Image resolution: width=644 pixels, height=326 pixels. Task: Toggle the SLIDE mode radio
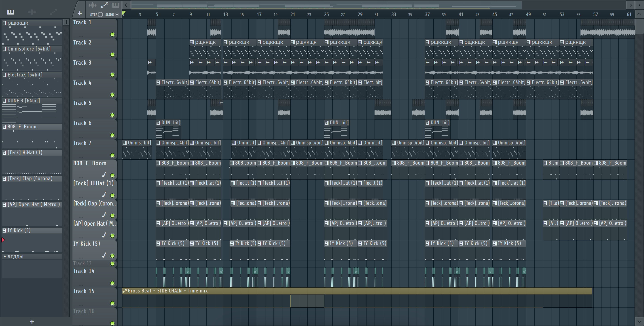point(117,15)
